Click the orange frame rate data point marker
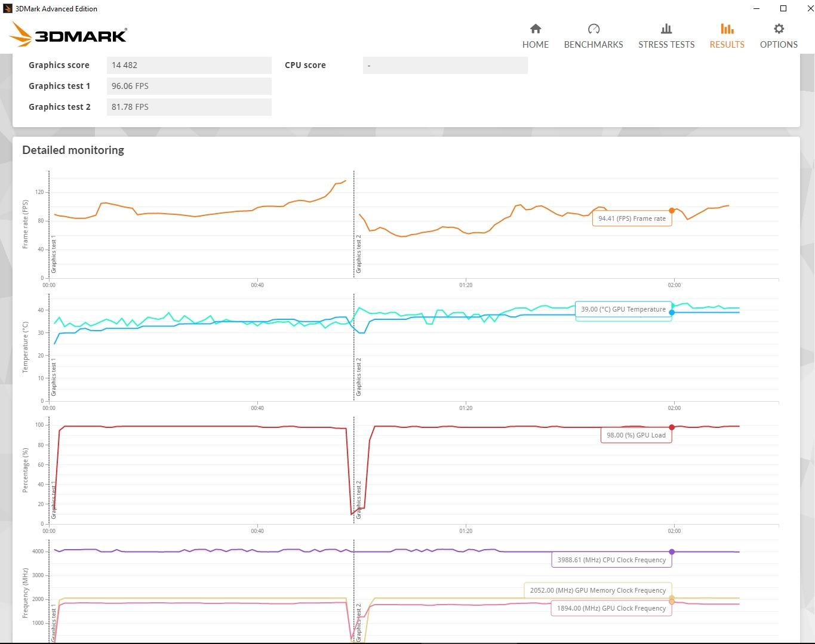The image size is (815, 644). point(672,211)
